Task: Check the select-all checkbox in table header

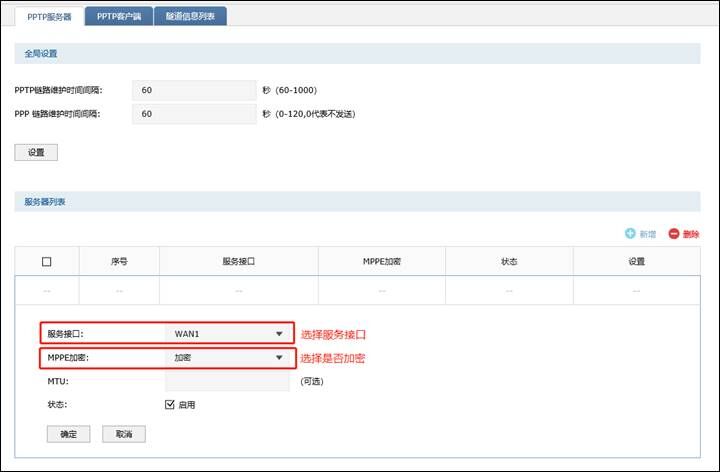Action: tap(46, 262)
